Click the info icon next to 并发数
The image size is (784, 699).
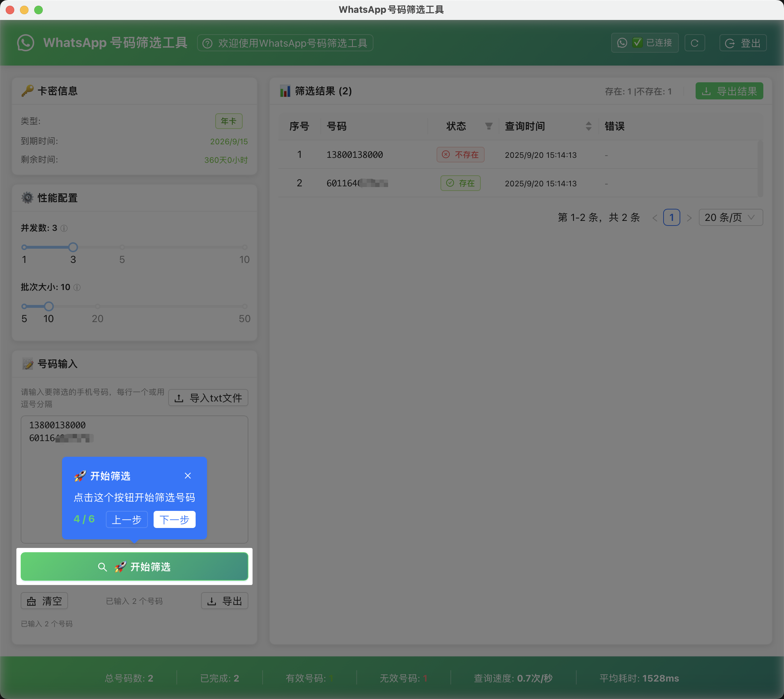(64, 228)
